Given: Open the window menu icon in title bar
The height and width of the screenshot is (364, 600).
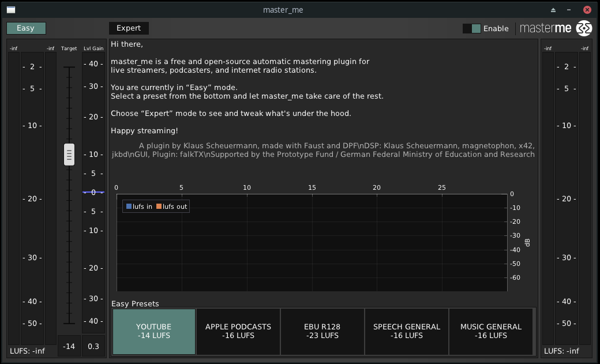Looking at the screenshot, I should click(11, 10).
